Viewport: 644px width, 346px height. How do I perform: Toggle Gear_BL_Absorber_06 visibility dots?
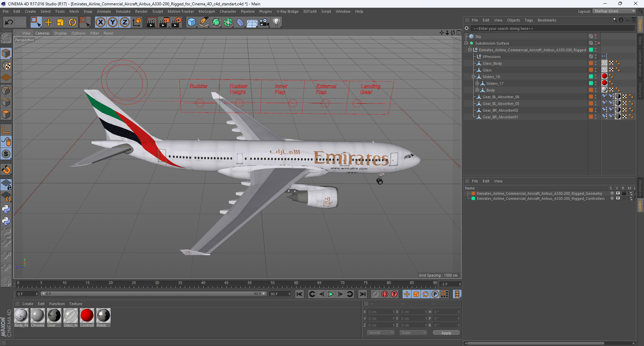(x=596, y=97)
